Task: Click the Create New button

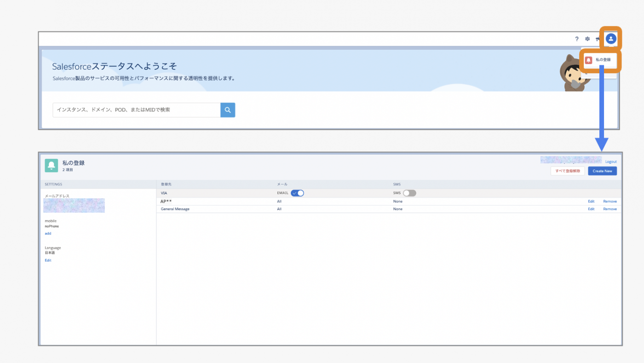Action: tap(602, 171)
